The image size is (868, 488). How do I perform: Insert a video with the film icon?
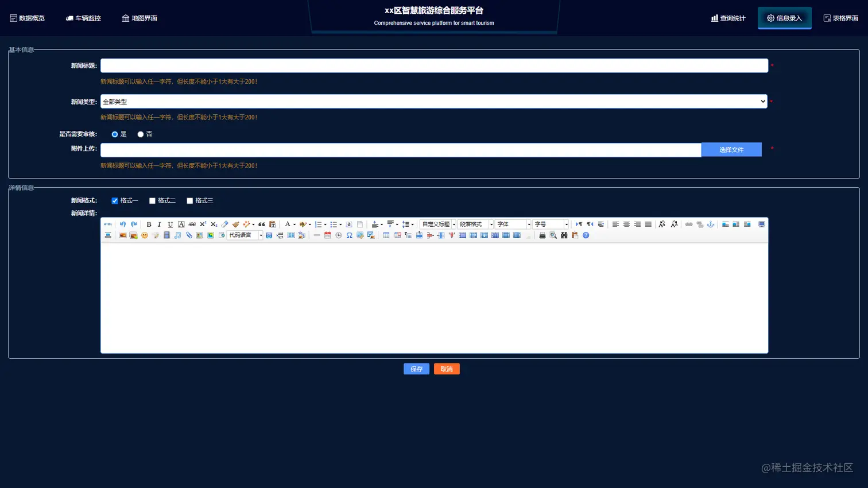(x=166, y=235)
